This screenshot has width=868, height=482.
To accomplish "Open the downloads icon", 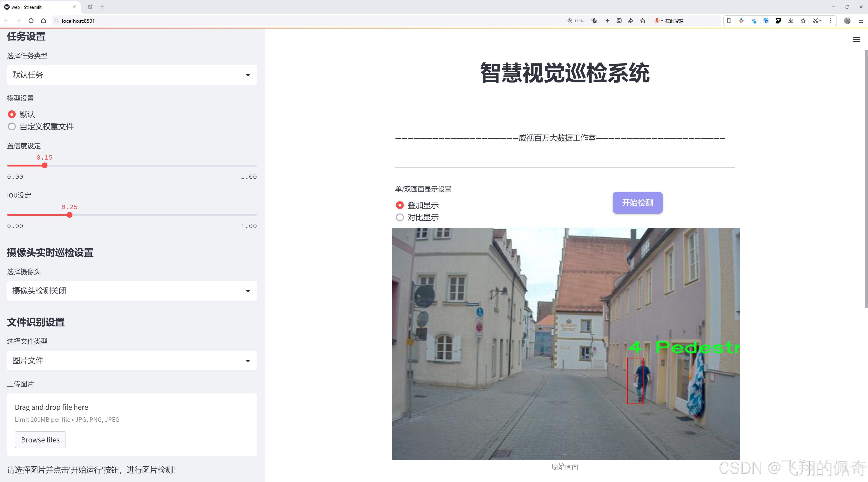I will [x=791, y=21].
